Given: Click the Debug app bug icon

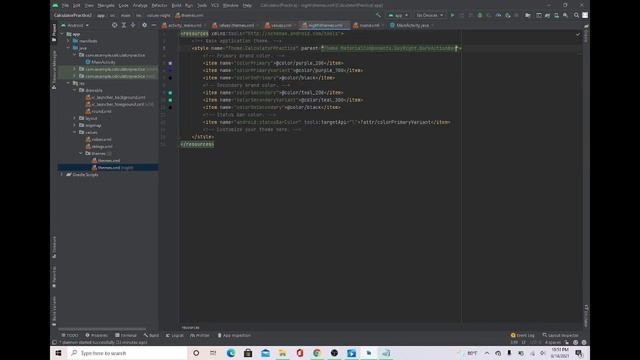Looking at the screenshot, I should tap(480, 15).
